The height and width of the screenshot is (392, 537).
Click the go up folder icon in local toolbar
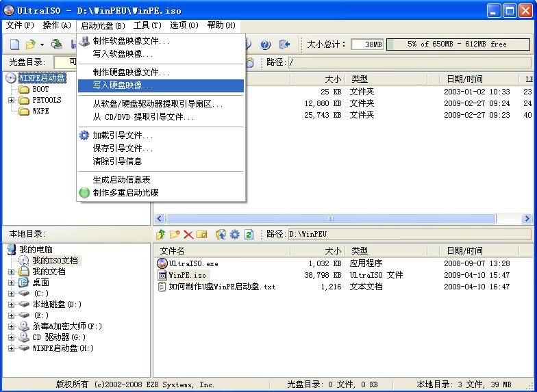[x=161, y=235]
